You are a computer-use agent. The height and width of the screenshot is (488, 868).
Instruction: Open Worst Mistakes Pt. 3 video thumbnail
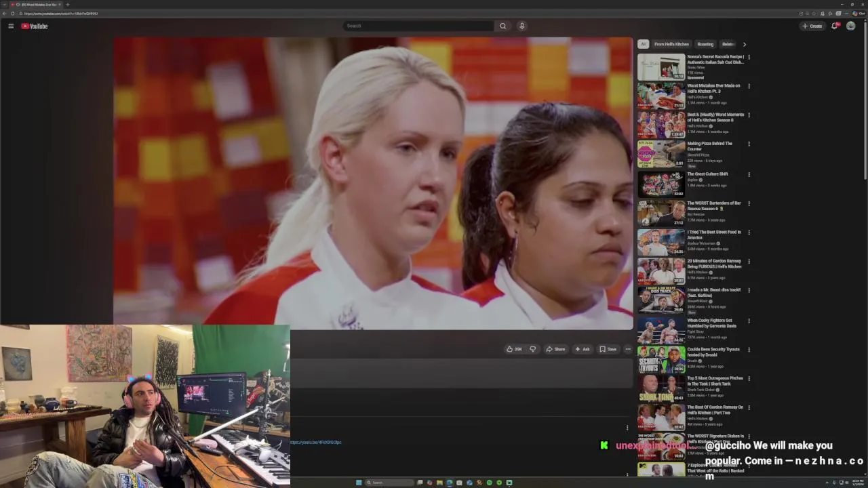point(661,96)
